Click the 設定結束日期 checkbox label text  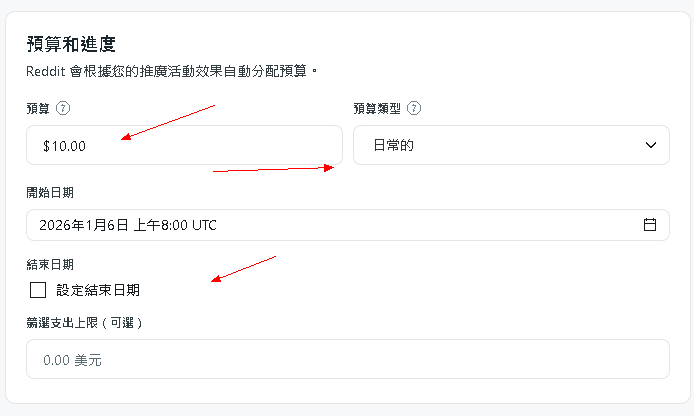(98, 290)
